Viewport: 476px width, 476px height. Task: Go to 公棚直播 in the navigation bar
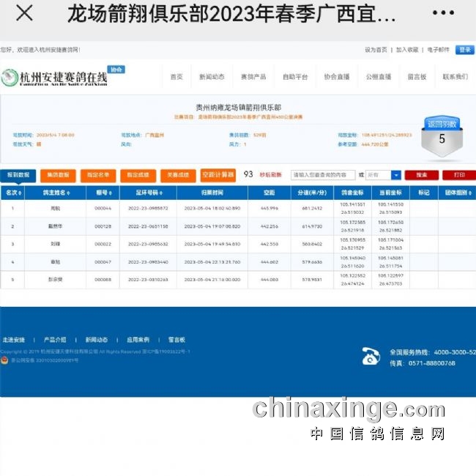click(x=379, y=77)
